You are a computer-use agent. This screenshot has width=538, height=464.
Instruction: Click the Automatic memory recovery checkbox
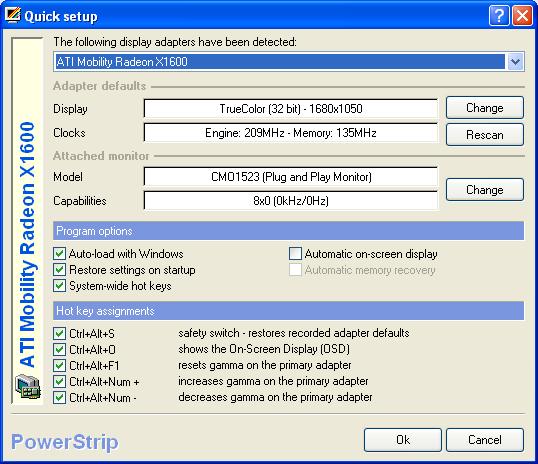click(x=295, y=270)
